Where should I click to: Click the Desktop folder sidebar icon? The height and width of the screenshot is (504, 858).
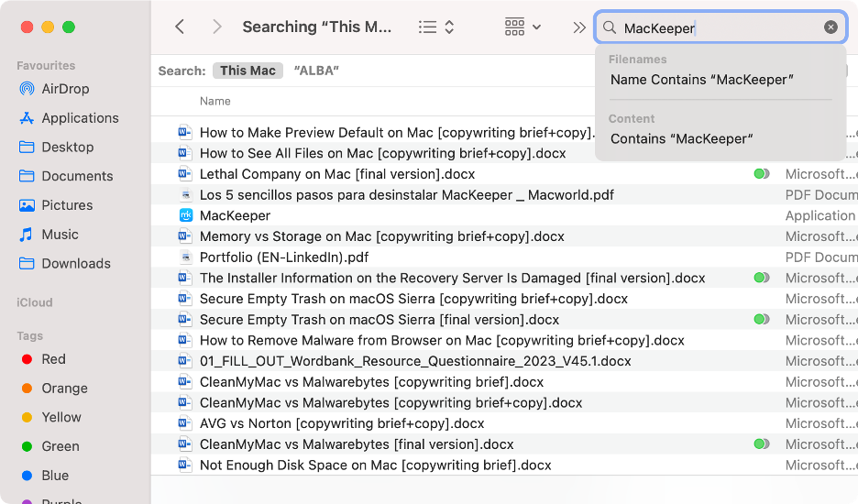27,147
